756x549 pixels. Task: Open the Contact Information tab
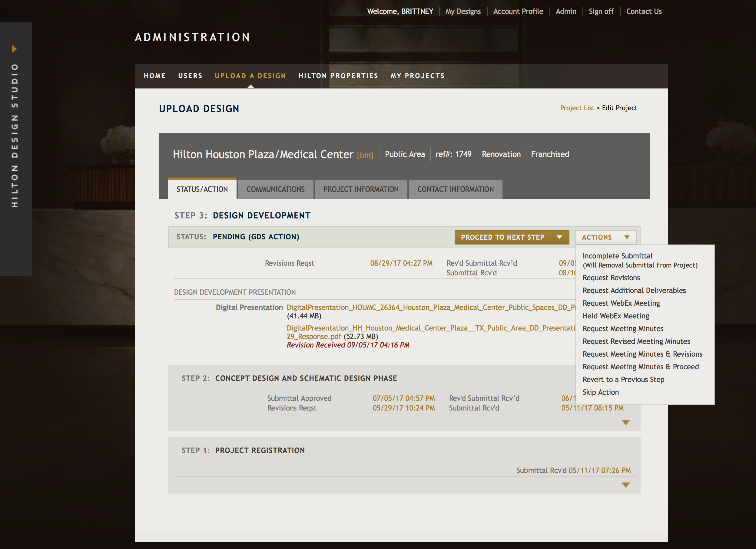point(456,189)
